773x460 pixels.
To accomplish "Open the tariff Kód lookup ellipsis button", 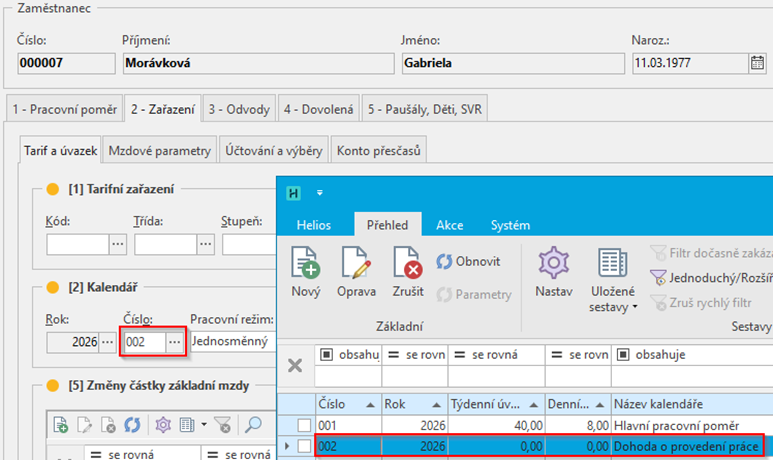I will coord(117,243).
